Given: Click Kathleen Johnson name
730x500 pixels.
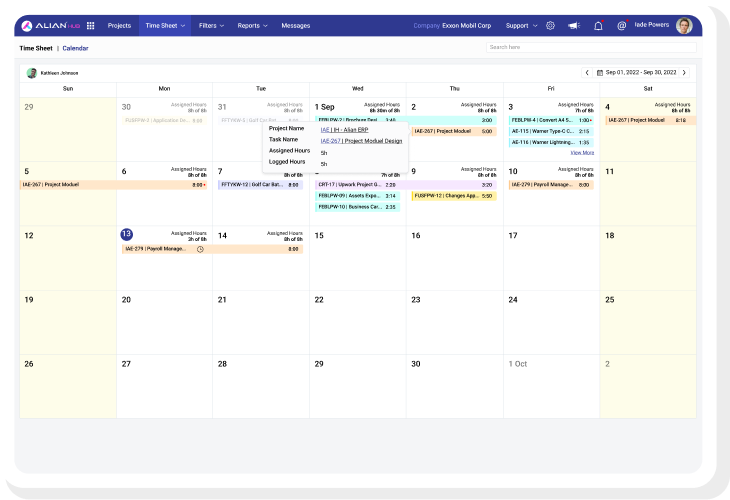Looking at the screenshot, I should tap(60, 73).
